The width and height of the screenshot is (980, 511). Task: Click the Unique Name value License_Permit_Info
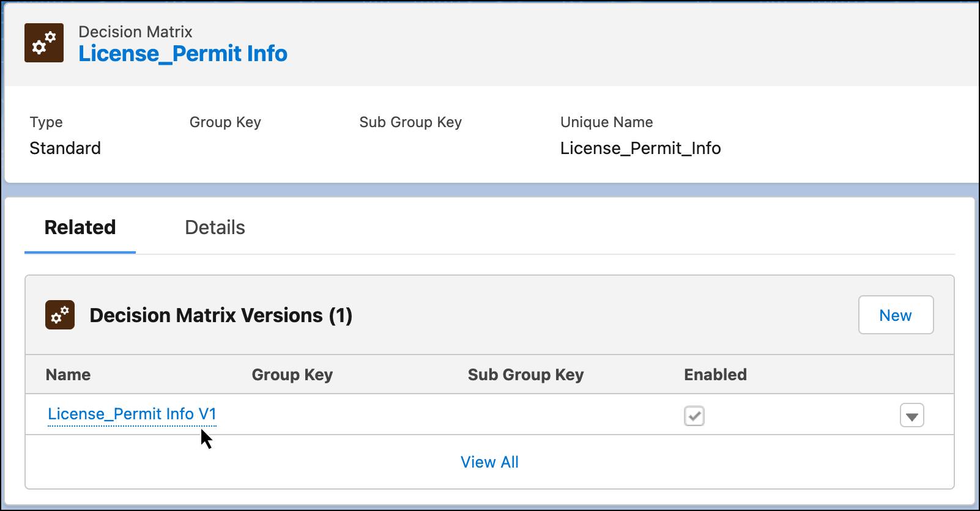coord(640,148)
